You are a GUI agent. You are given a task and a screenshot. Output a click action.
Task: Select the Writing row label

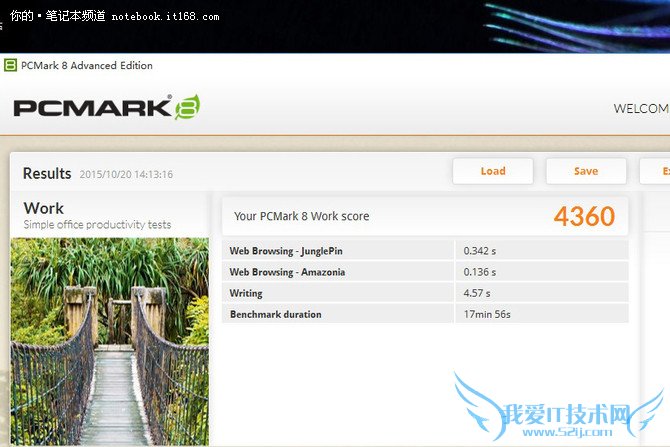246,293
